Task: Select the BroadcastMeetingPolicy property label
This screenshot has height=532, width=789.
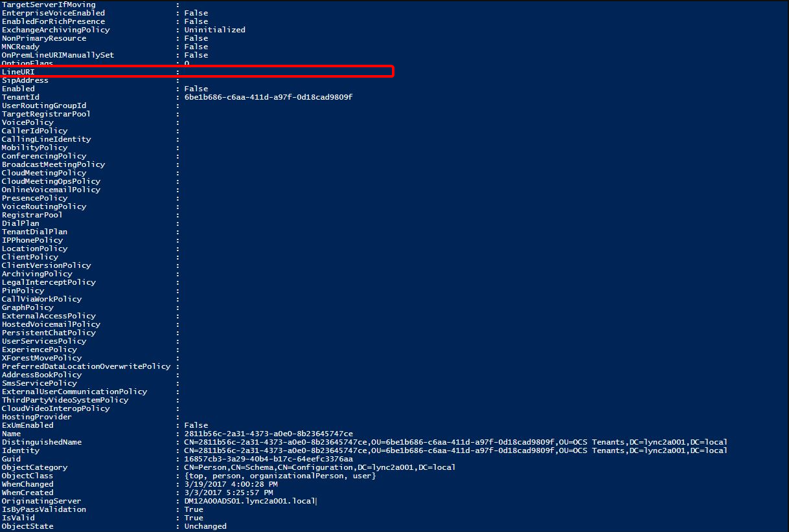Action: (52, 164)
